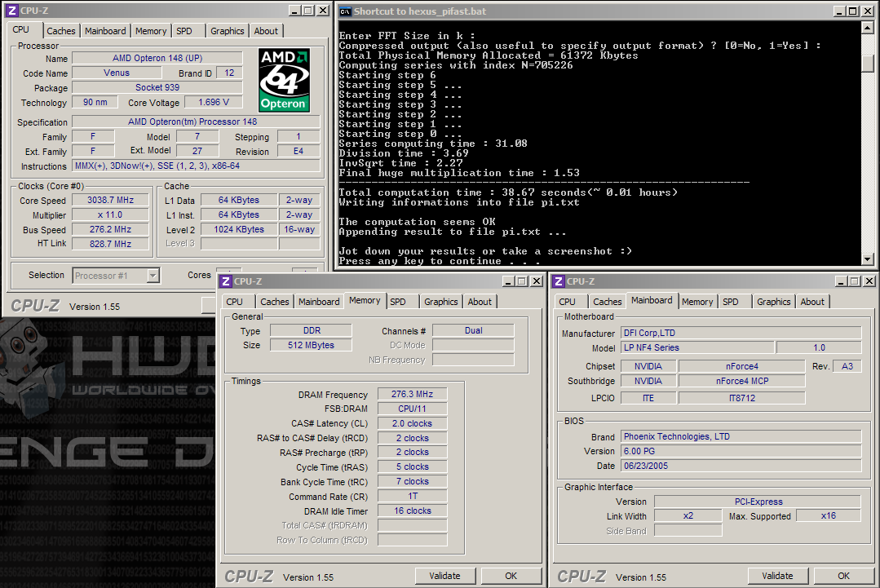The height and width of the screenshot is (588, 880).
Task: Click the console scrollbar thumb
Action: pos(868,64)
